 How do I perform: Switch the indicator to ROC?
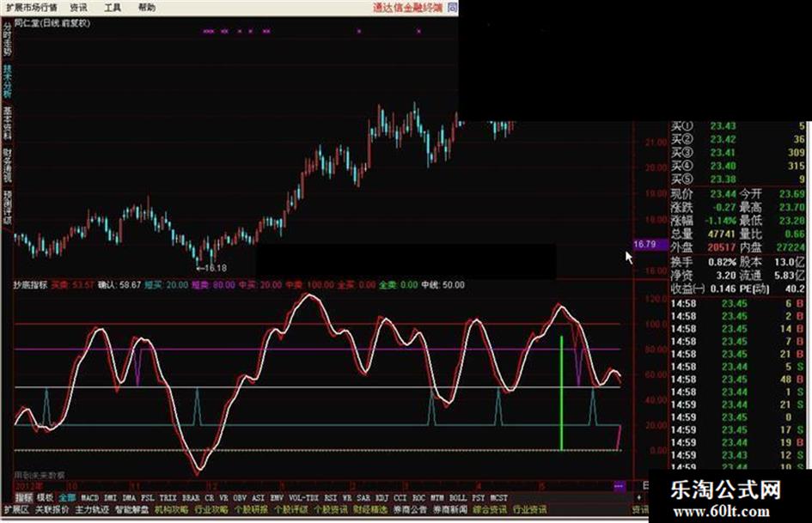tap(418, 497)
